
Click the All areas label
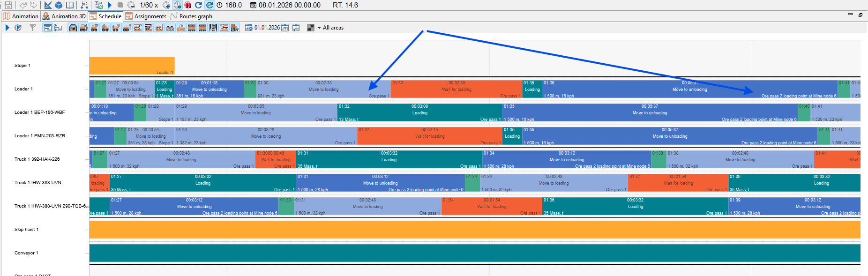coord(333,28)
